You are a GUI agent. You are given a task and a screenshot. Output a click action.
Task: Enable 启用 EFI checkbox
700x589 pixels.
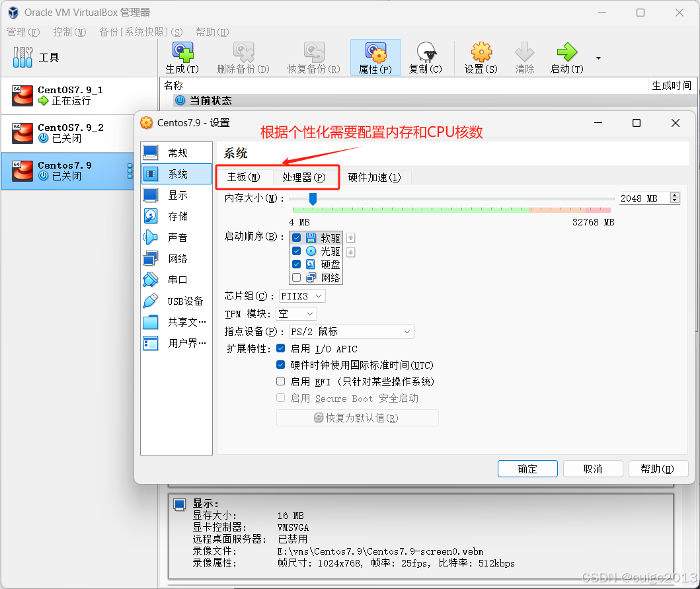[281, 381]
